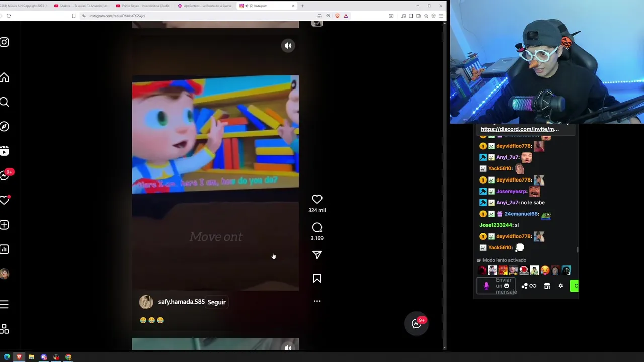Open the zoom magnifier in address bar
644x362 pixels.
(328, 16)
